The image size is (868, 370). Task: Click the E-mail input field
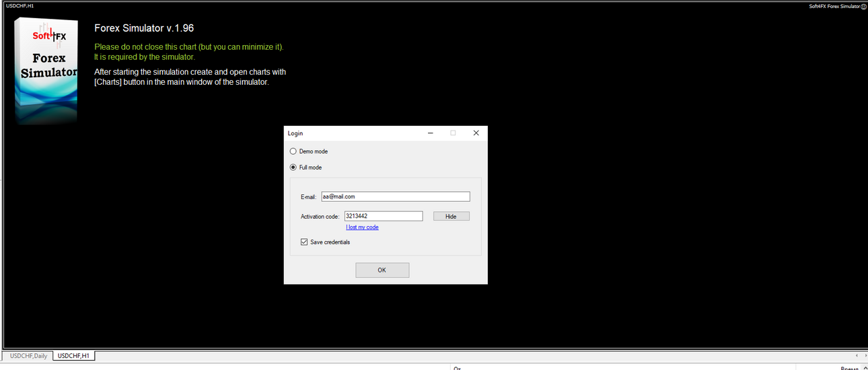pos(396,196)
